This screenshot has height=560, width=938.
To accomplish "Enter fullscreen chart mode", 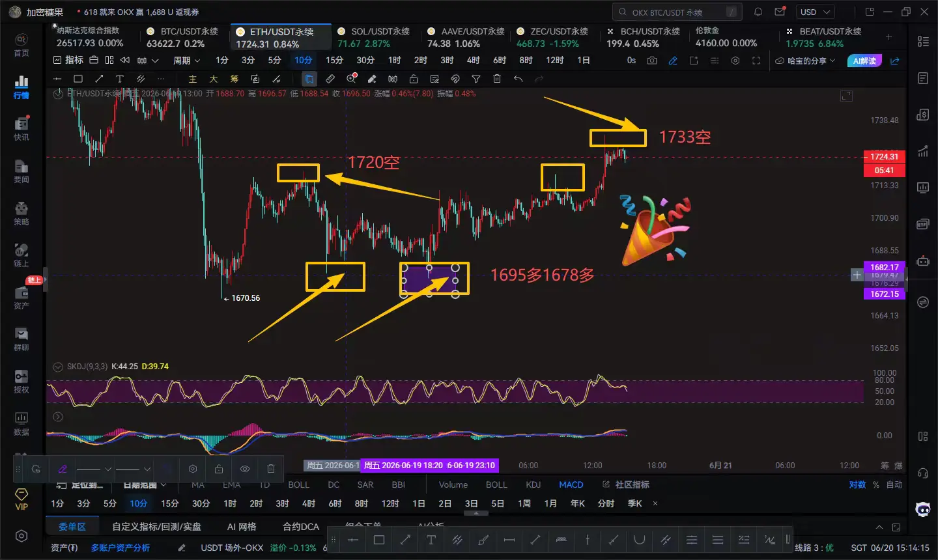I will [x=756, y=61].
